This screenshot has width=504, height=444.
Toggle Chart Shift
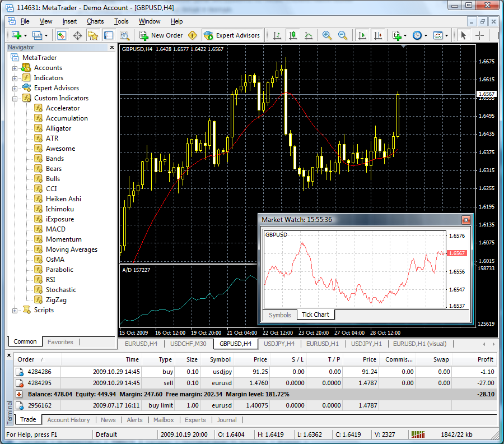(378, 35)
